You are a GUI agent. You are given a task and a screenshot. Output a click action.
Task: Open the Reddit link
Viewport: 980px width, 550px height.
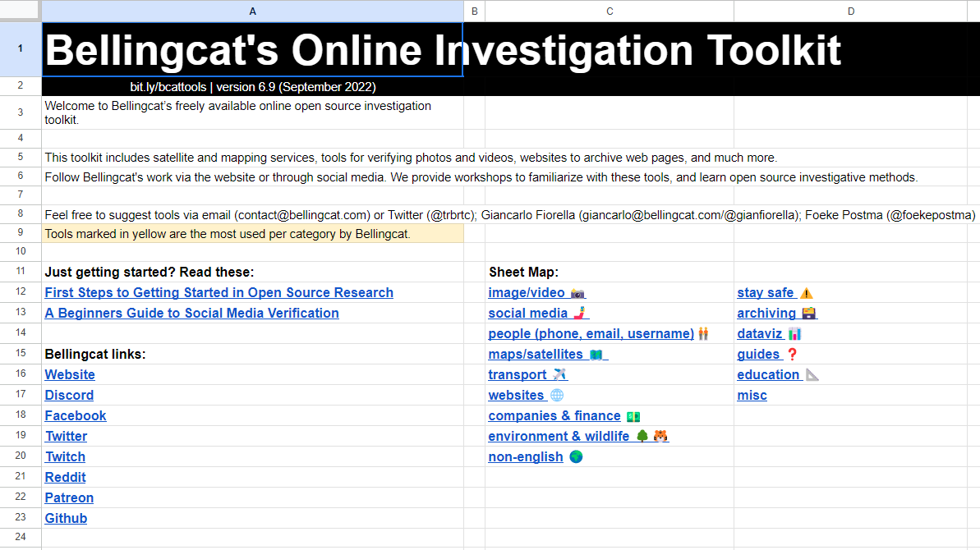click(x=66, y=478)
